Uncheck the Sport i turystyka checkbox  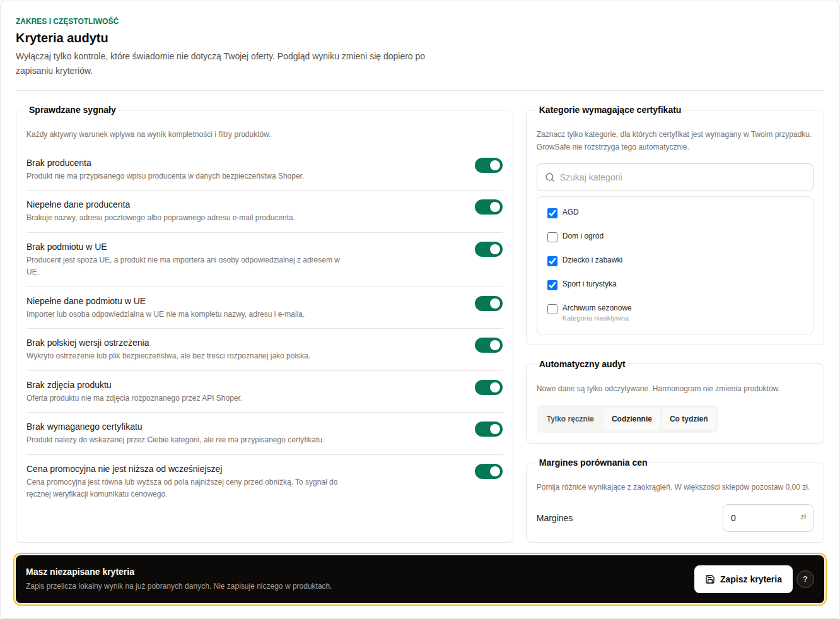point(552,285)
